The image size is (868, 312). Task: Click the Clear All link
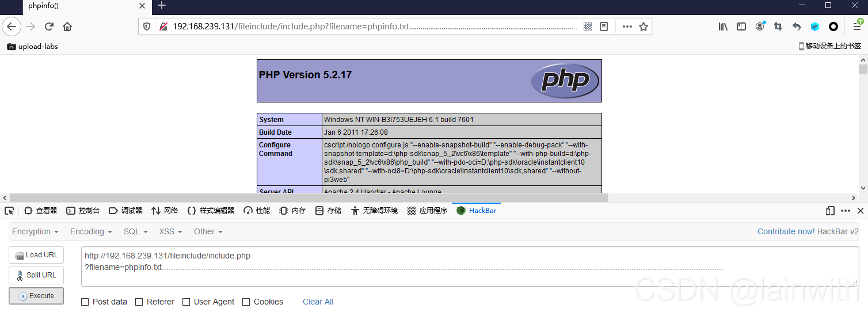[318, 302]
